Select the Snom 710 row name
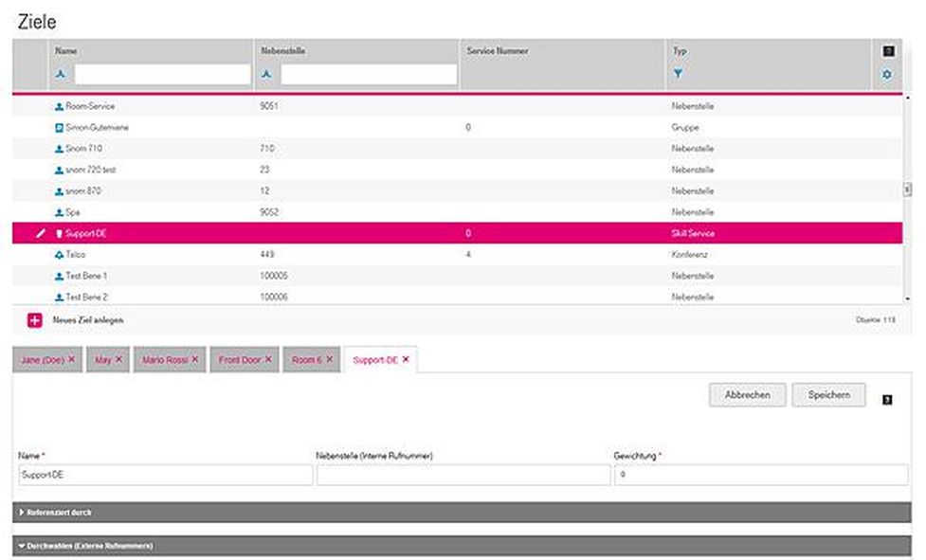The image size is (926, 560). (x=83, y=149)
